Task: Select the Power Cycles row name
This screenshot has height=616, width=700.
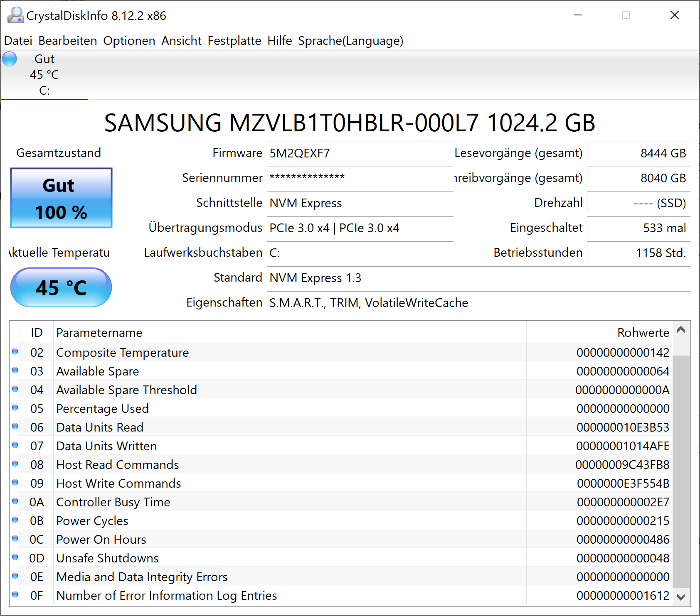Action: coord(92,521)
